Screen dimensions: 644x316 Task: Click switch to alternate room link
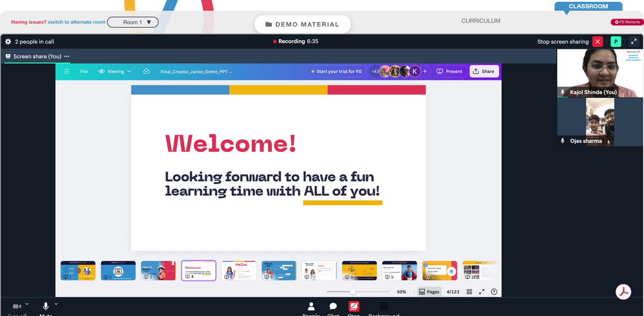(x=77, y=22)
